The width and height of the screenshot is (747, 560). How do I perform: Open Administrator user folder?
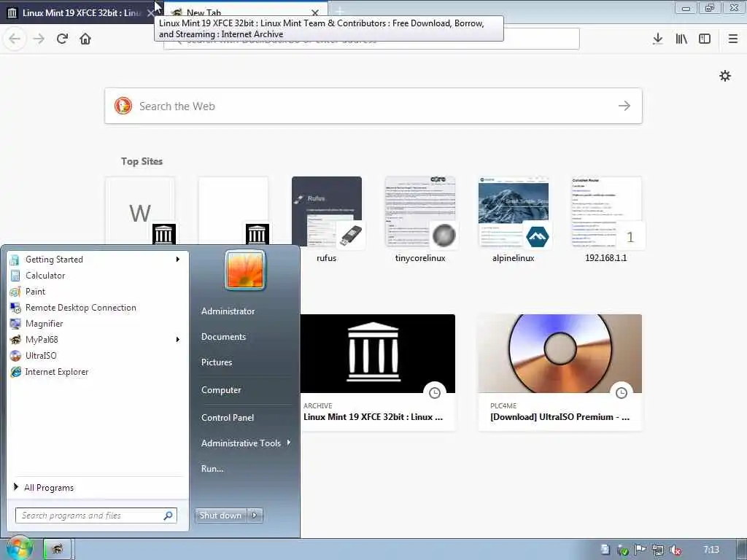point(228,311)
